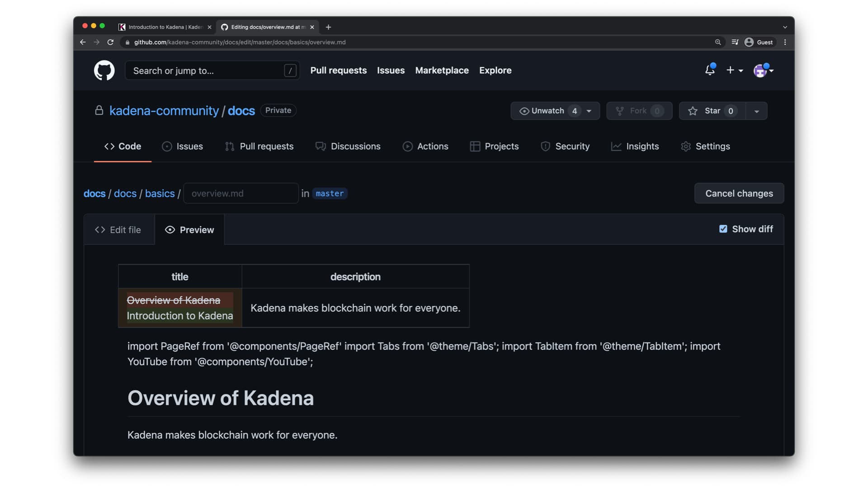Click the repository lock icon
The height and width of the screenshot is (488, 868).
tap(99, 110)
